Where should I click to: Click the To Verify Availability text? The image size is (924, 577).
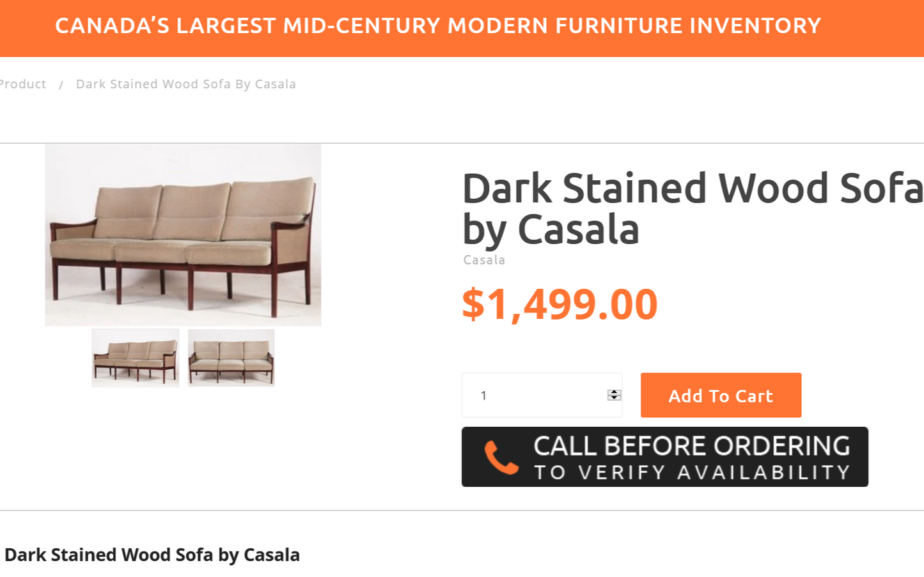click(691, 473)
